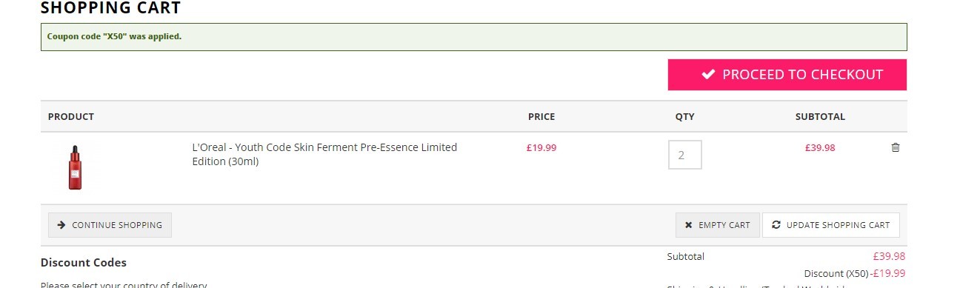Select the Continue Shopping button label
The height and width of the screenshot is (288, 980).
pos(117,225)
